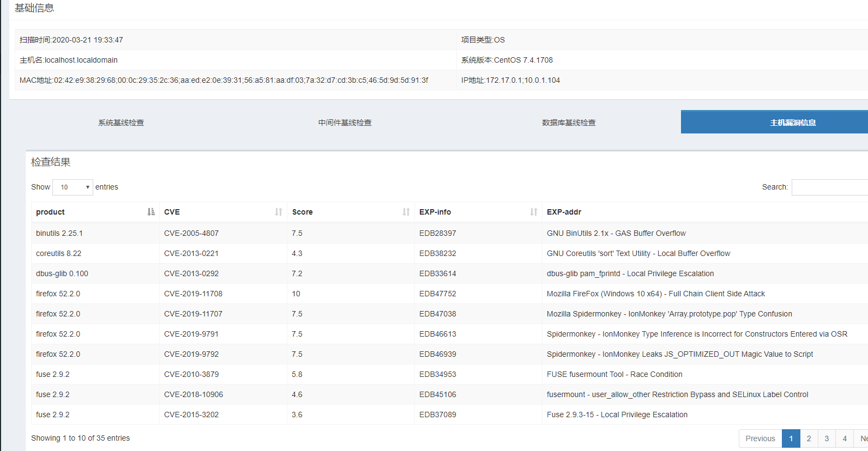868x451 pixels.
Task: Click Fuse 2.9.3-15 Privilege Escalation entry
Action: click(x=617, y=415)
